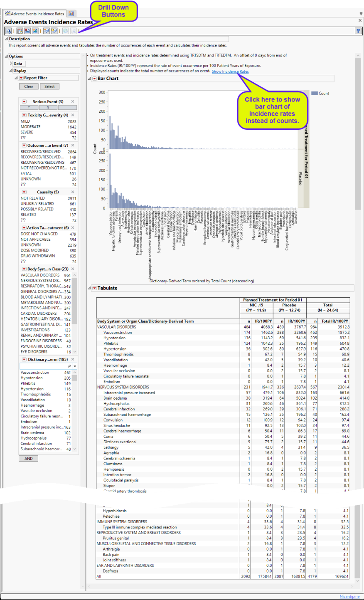
Task: Expand the Data options section
Action: pos(11,64)
